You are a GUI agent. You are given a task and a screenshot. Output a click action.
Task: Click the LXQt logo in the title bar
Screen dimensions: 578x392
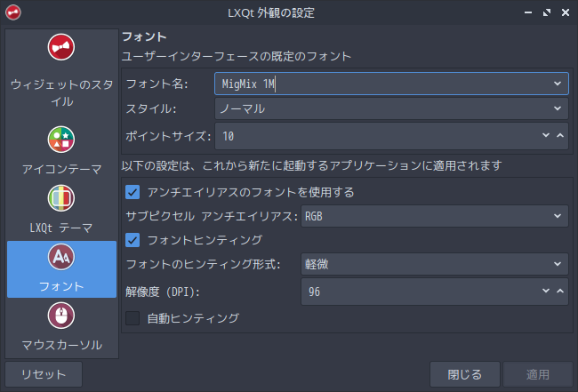(x=13, y=12)
